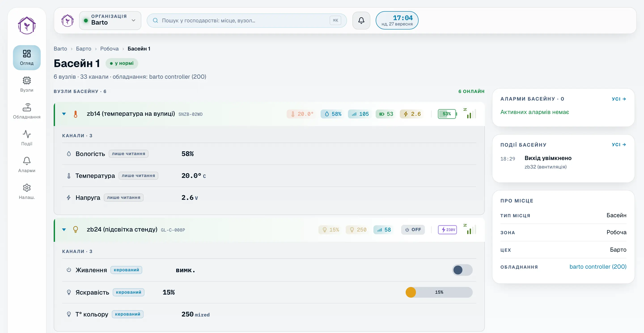Screen dimensions: 644x333
Task: Click the Яскравість brightness slider
Action: click(x=439, y=292)
